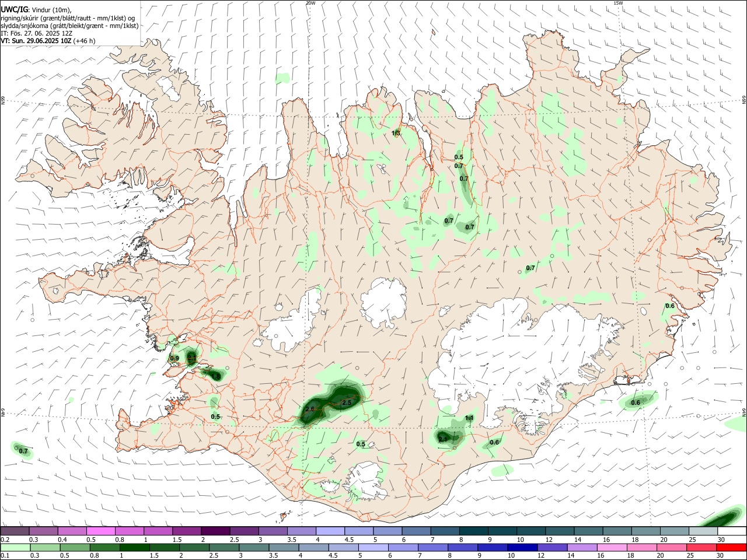Select the 'slydda/snjókoma' legend description line

(x=70, y=26)
